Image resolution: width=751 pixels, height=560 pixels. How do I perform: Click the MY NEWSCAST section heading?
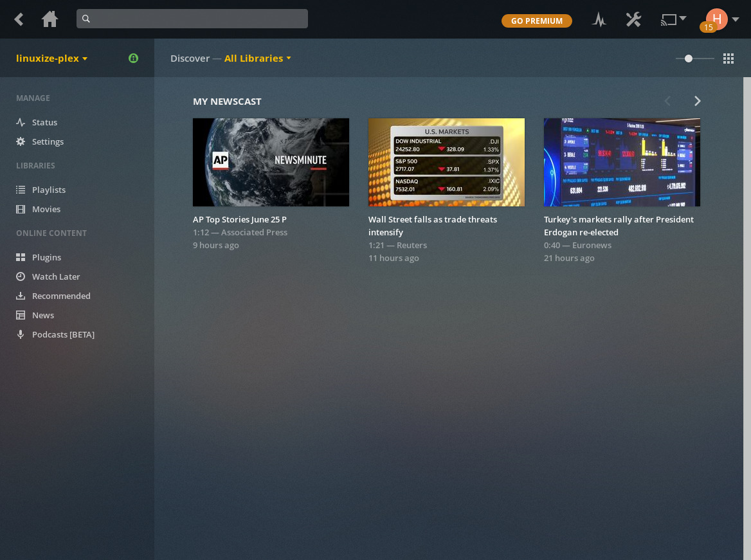click(227, 102)
